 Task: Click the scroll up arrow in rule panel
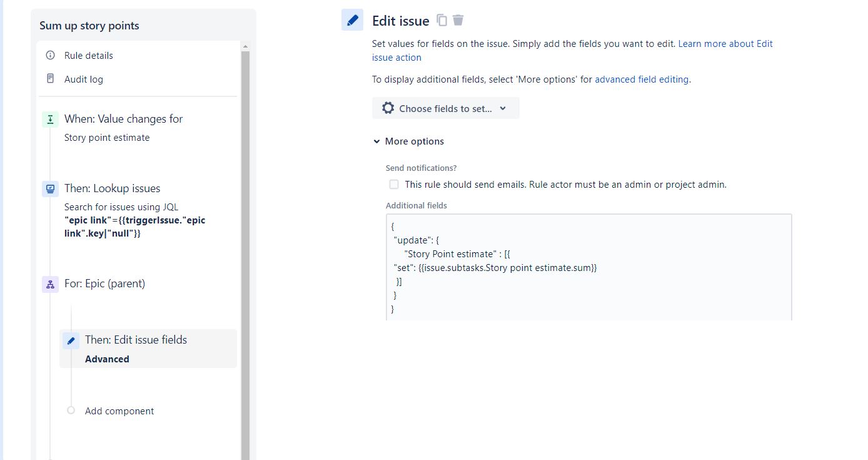pos(245,46)
